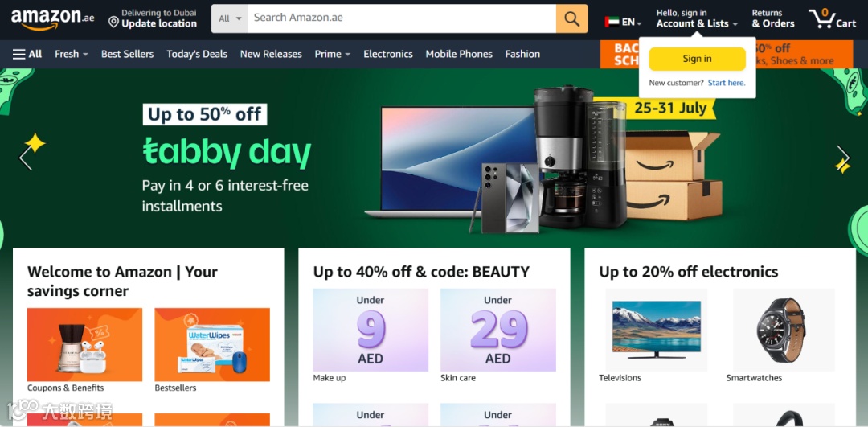Screen dimensions: 868x427
Task: Open the hamburger All menu
Action: pyautogui.click(x=27, y=54)
